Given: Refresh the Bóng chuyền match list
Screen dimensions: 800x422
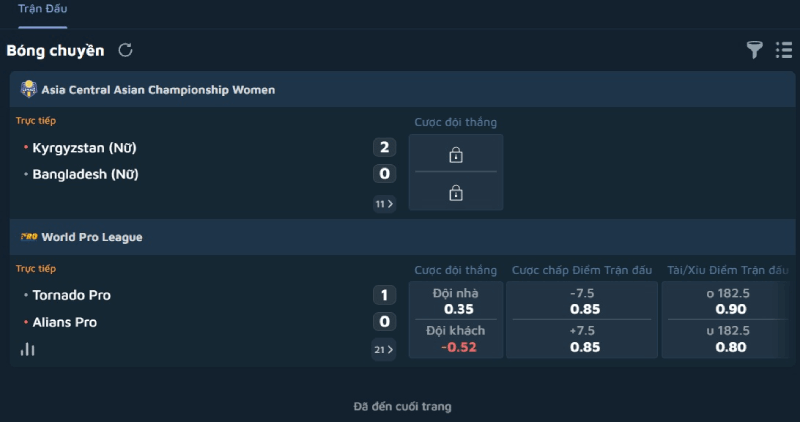Looking at the screenshot, I should click(126, 50).
